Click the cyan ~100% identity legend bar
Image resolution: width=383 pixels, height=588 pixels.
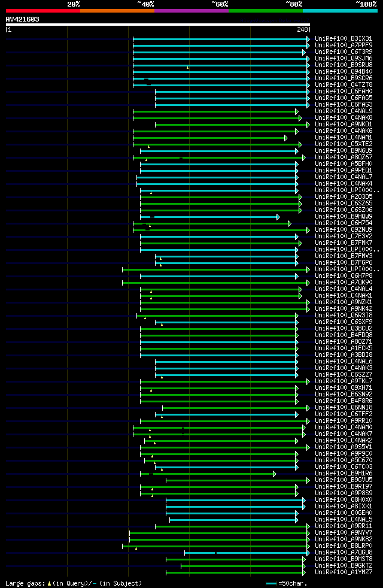coord(340,11)
